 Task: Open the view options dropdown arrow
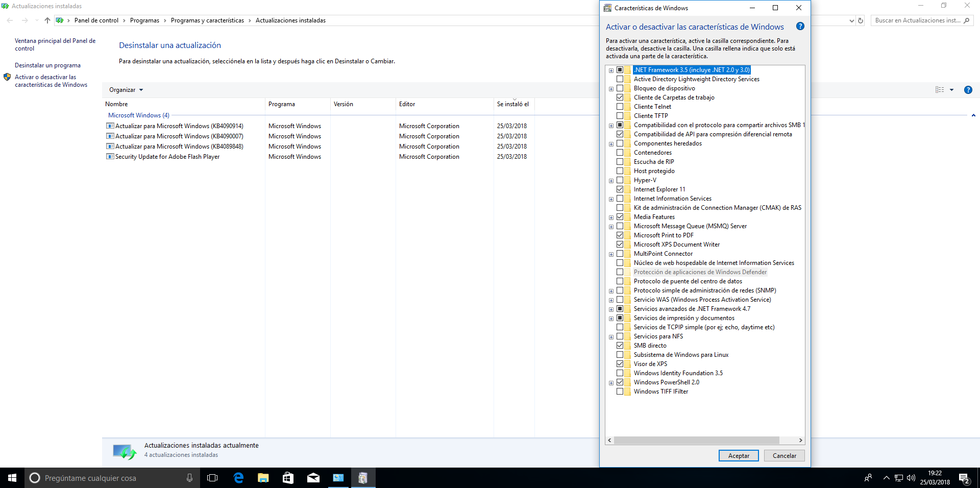pos(951,90)
